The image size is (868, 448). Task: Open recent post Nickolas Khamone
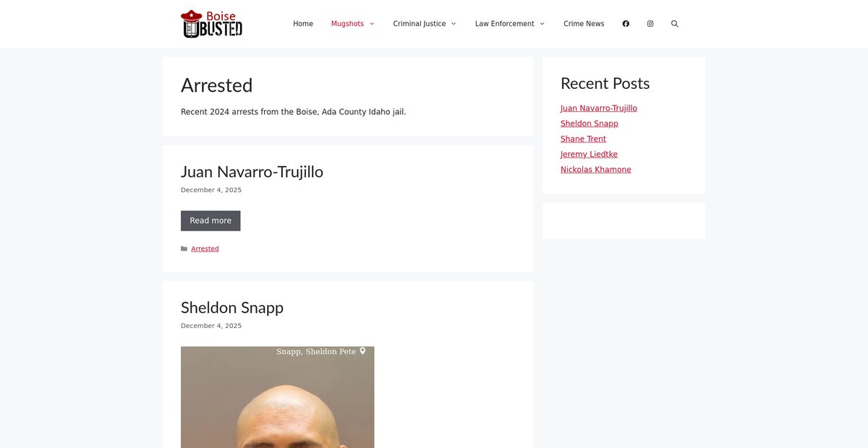click(x=596, y=170)
